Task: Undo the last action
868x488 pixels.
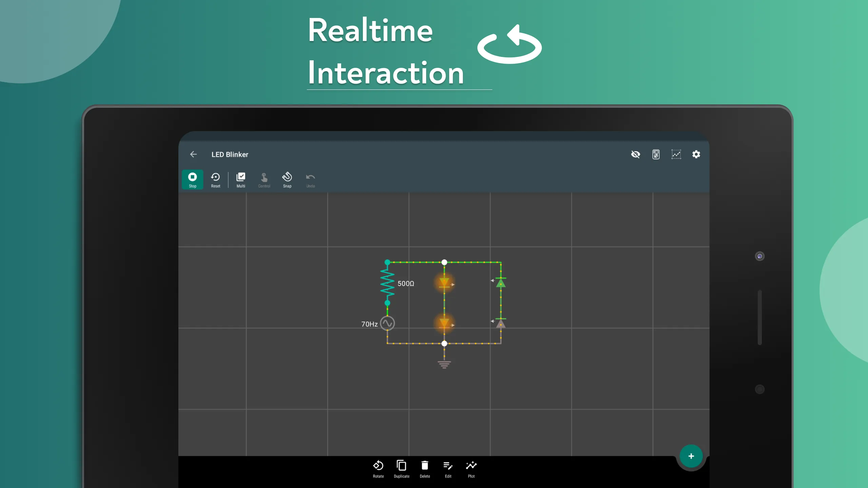Action: [310, 180]
